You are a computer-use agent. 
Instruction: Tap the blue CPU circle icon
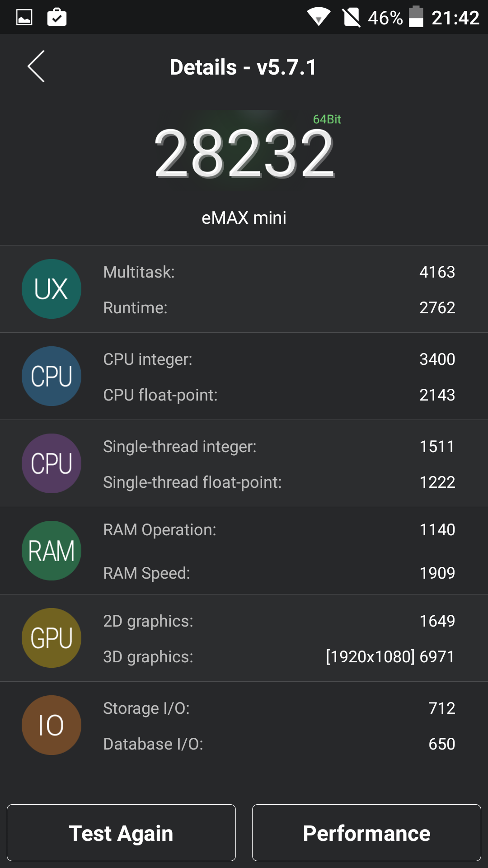click(52, 376)
